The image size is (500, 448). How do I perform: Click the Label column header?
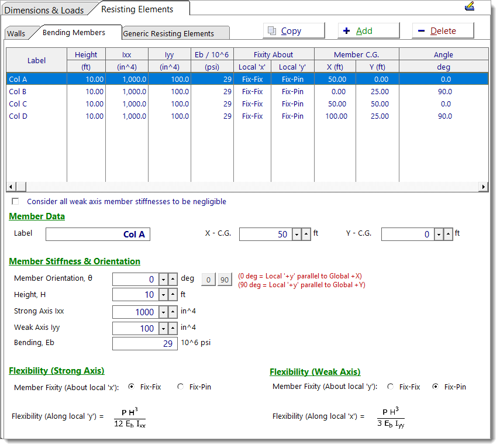pos(36,60)
